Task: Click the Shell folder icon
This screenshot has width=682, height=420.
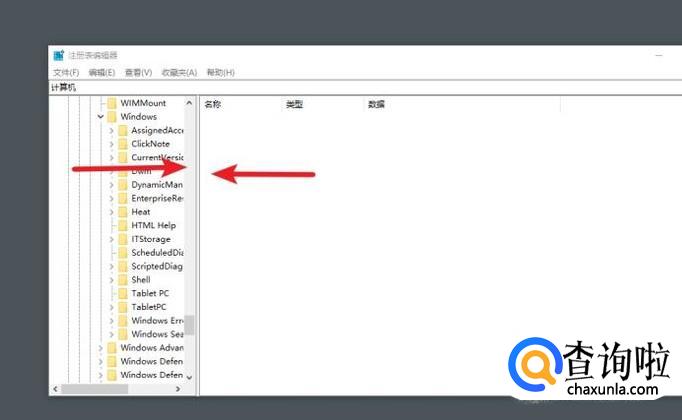Action: click(x=123, y=280)
